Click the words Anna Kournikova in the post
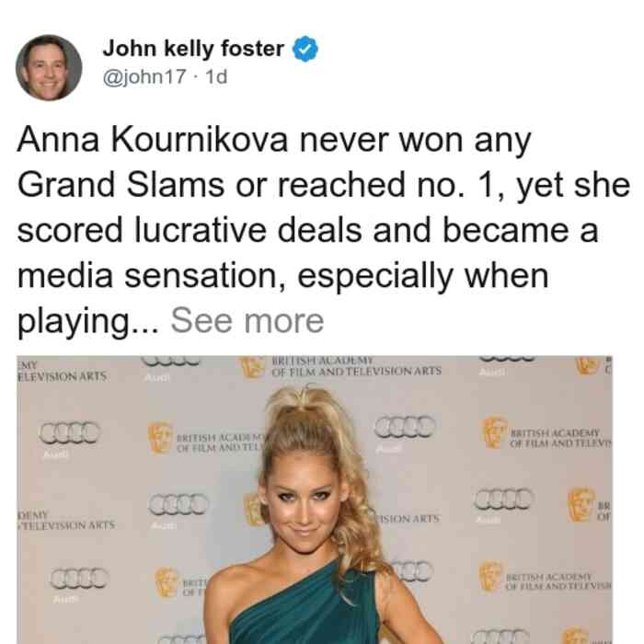The image size is (644, 644). 153,140
